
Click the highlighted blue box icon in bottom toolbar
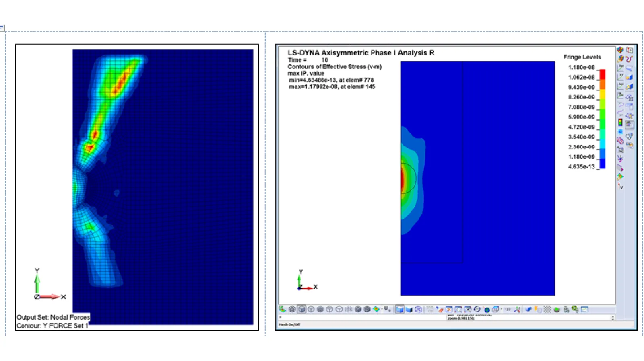click(x=400, y=309)
